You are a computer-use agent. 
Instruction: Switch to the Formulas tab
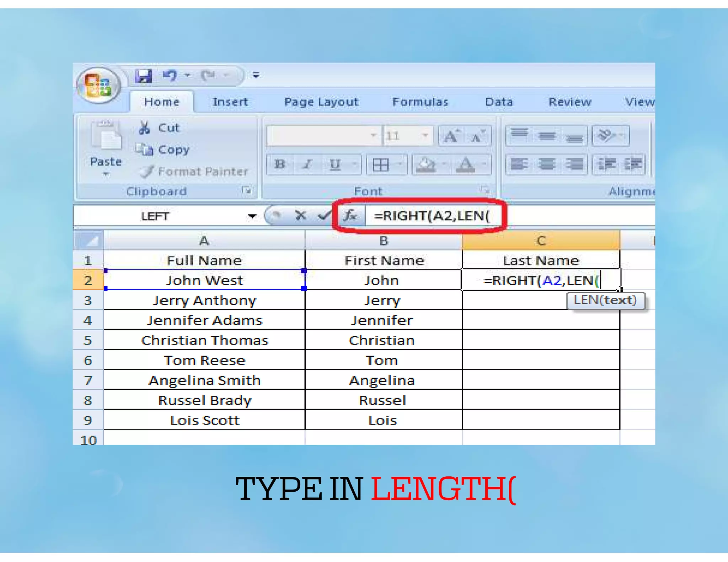[x=420, y=102]
